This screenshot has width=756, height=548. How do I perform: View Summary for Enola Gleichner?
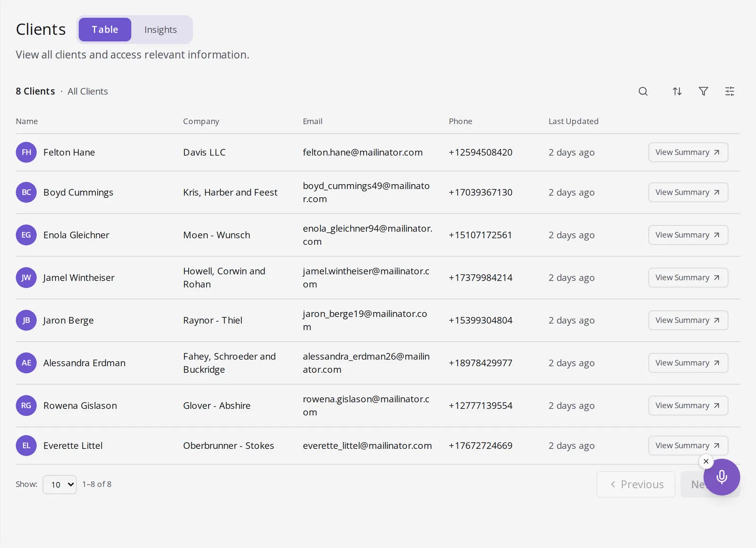[688, 235]
